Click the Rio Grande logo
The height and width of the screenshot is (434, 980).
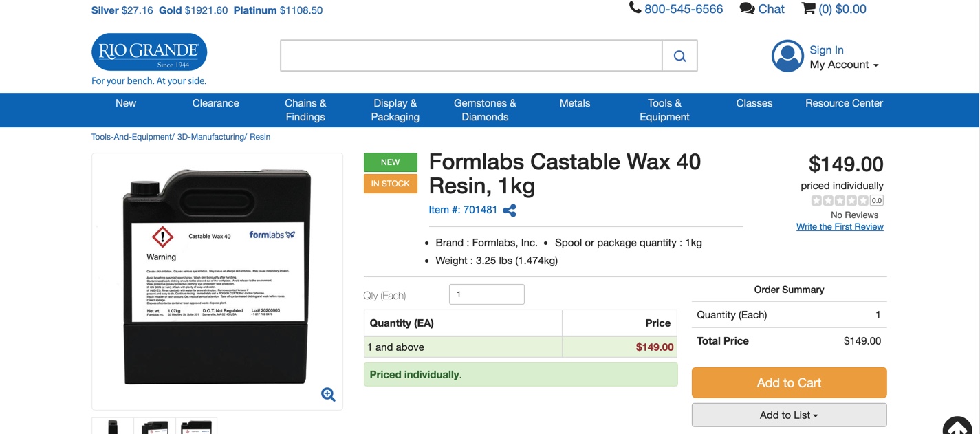click(x=149, y=52)
